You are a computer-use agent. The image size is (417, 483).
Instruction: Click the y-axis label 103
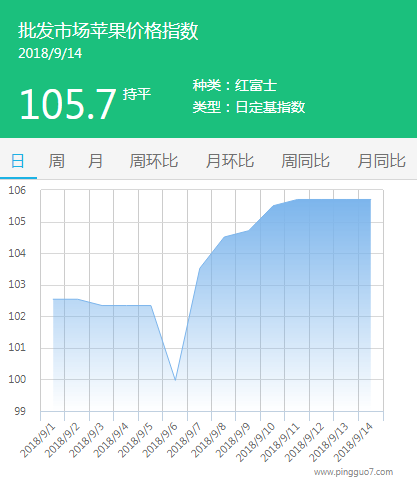coord(17,285)
